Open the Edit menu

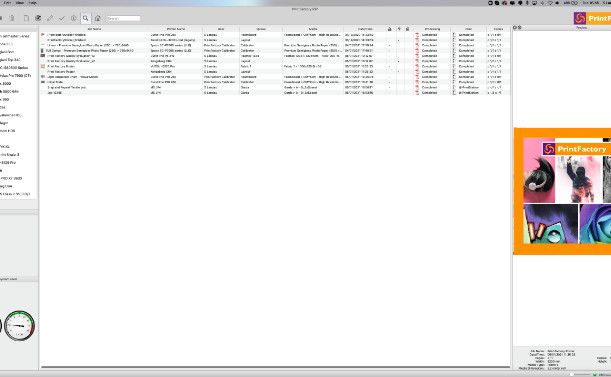pyautogui.click(x=7, y=3)
